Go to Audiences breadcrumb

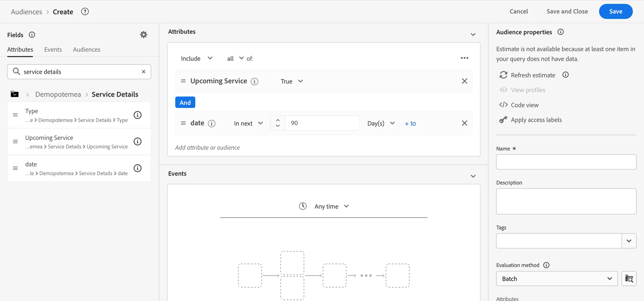(26, 12)
